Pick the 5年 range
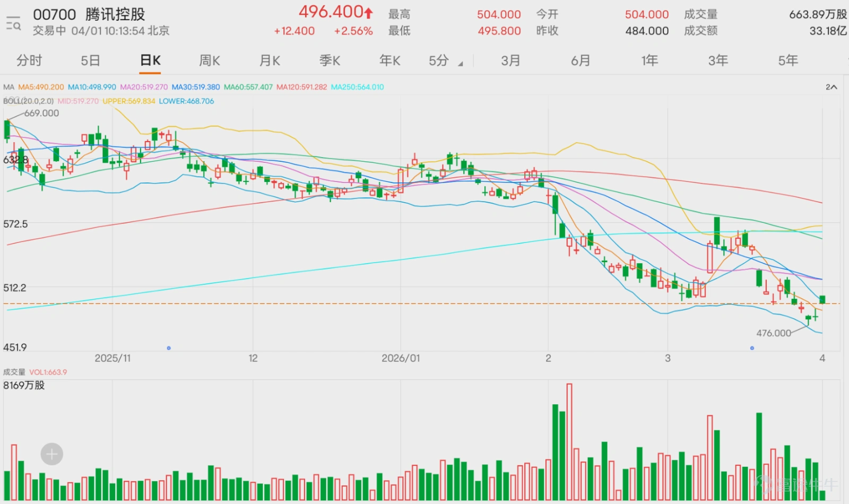Screen dimensions: 849x504 tap(788, 60)
